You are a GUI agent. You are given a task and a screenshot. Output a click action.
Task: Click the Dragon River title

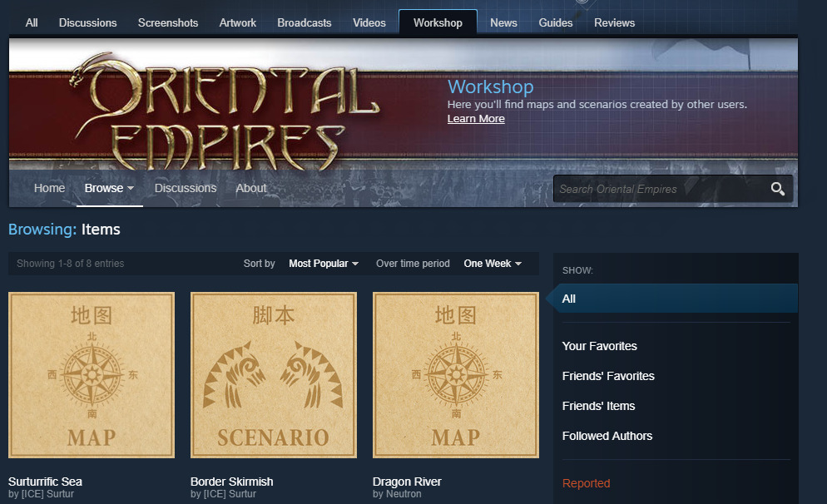pos(407,482)
